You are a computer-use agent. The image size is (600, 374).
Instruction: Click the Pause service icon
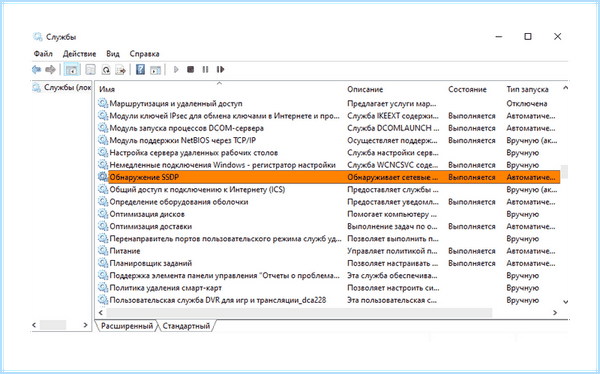tap(205, 70)
